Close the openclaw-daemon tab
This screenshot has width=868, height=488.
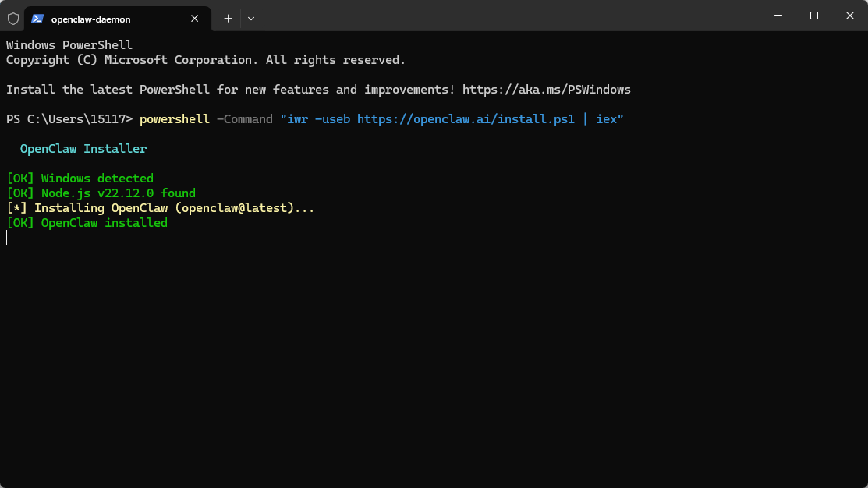tap(194, 19)
